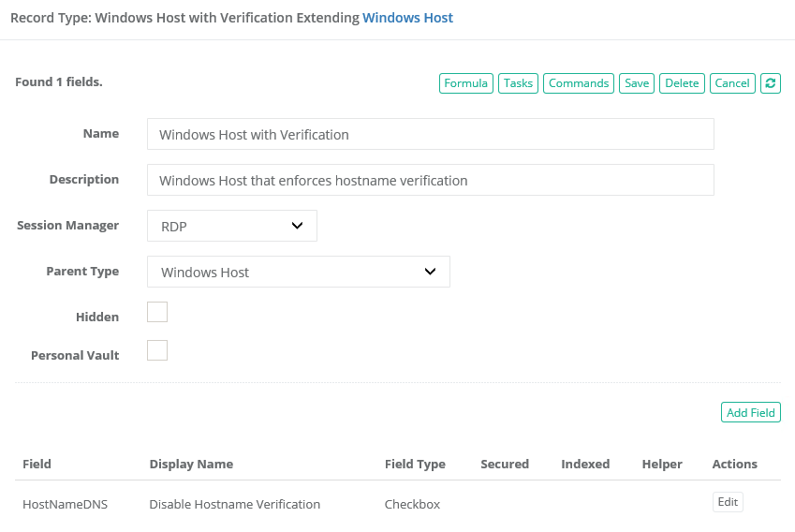Select the HostNameDNS field cell
Screen dimensions: 795x532
pyautogui.click(x=66, y=504)
